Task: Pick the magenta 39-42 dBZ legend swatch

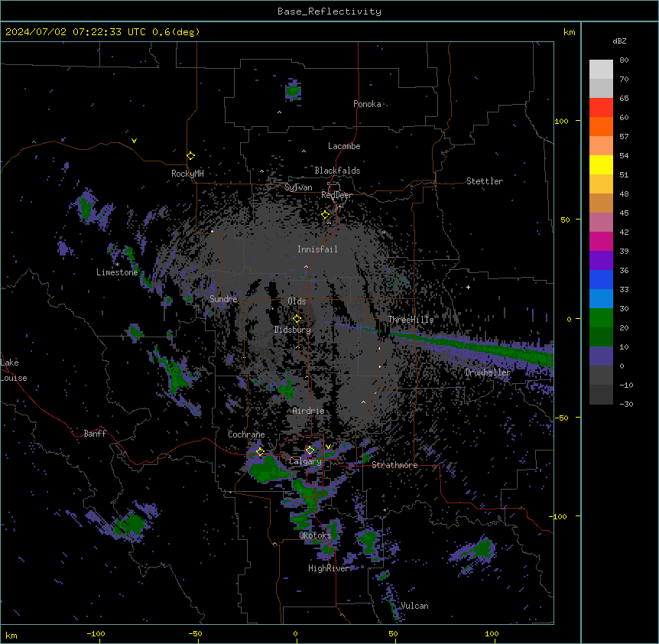Action: (601, 241)
